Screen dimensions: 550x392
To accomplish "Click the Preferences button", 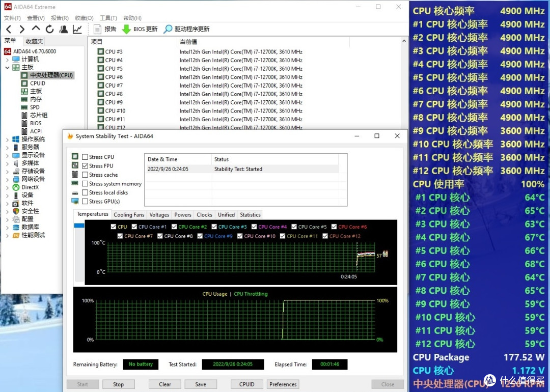I will [x=283, y=384].
